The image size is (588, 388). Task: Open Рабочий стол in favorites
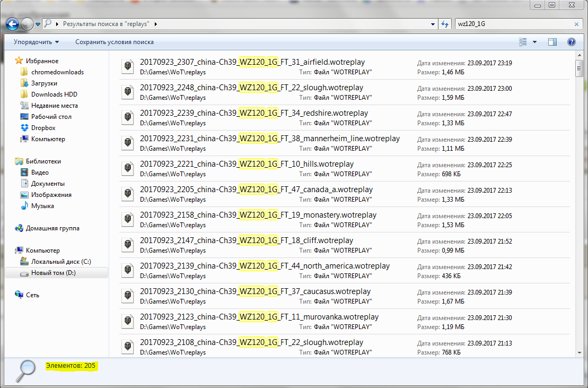click(51, 117)
